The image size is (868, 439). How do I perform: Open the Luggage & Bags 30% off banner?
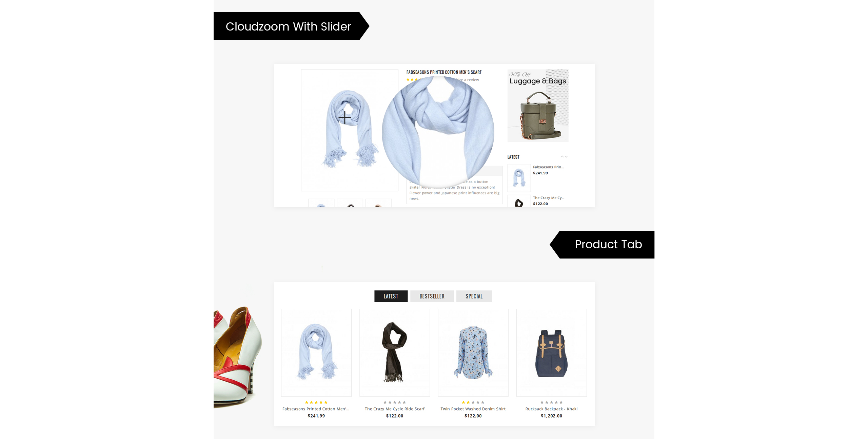(x=538, y=106)
